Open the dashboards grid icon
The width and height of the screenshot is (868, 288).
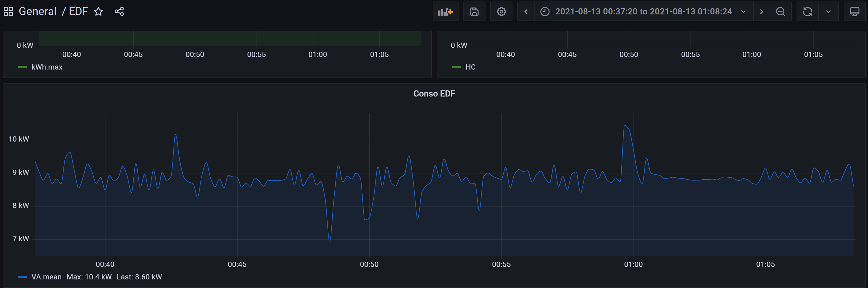click(x=8, y=11)
